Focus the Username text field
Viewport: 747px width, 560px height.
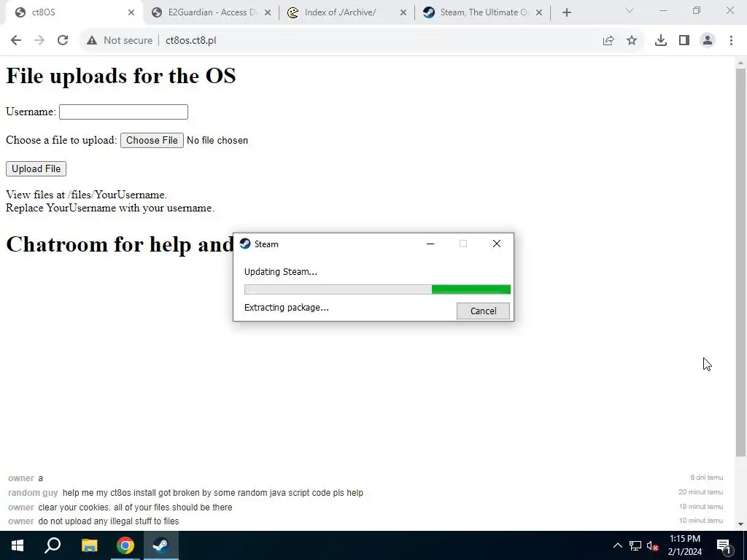tap(123, 112)
